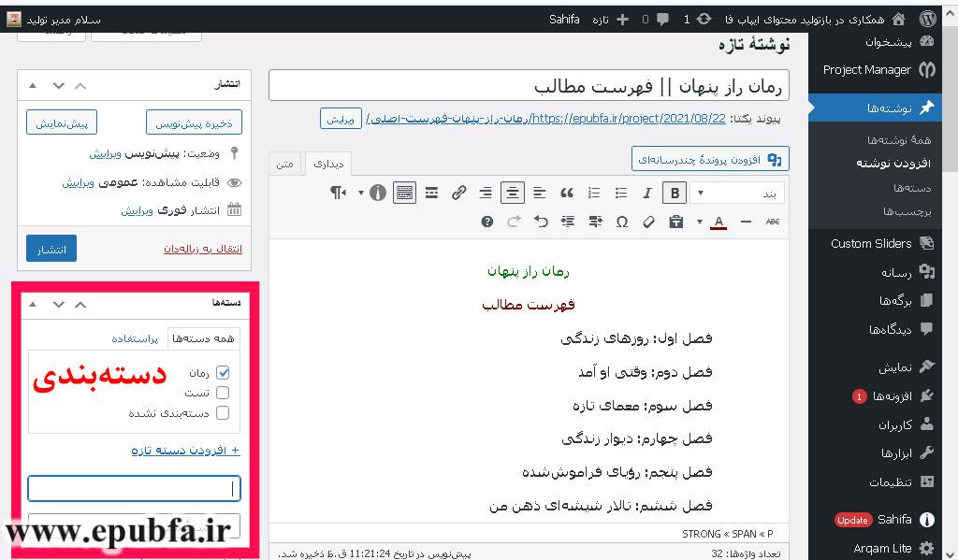
Task: Toggle Italic formatting in the editor
Action: pos(647,192)
